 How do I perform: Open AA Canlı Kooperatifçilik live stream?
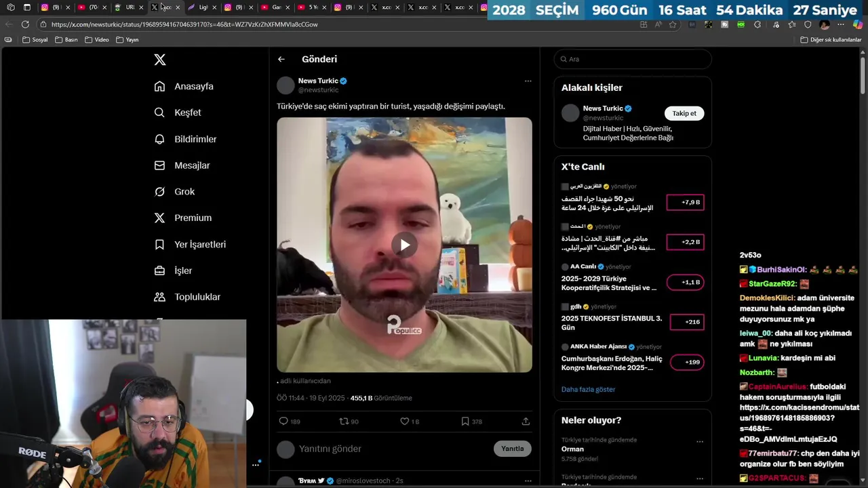pos(608,283)
